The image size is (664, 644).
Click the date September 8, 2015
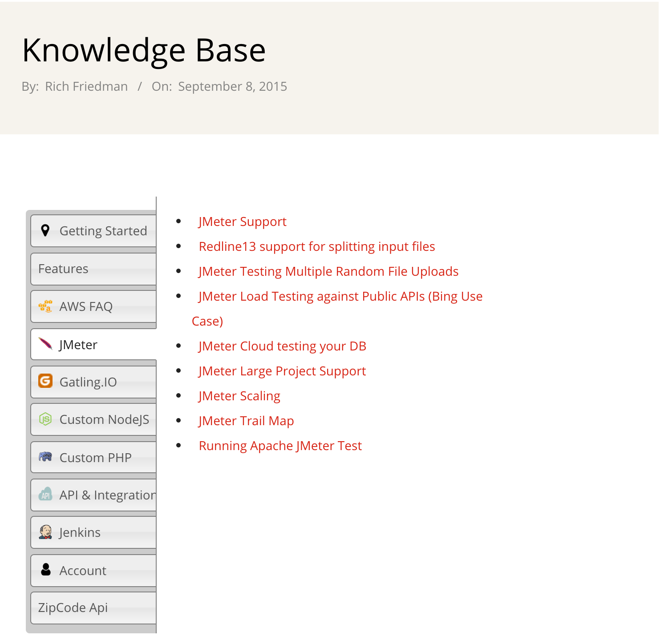point(233,86)
